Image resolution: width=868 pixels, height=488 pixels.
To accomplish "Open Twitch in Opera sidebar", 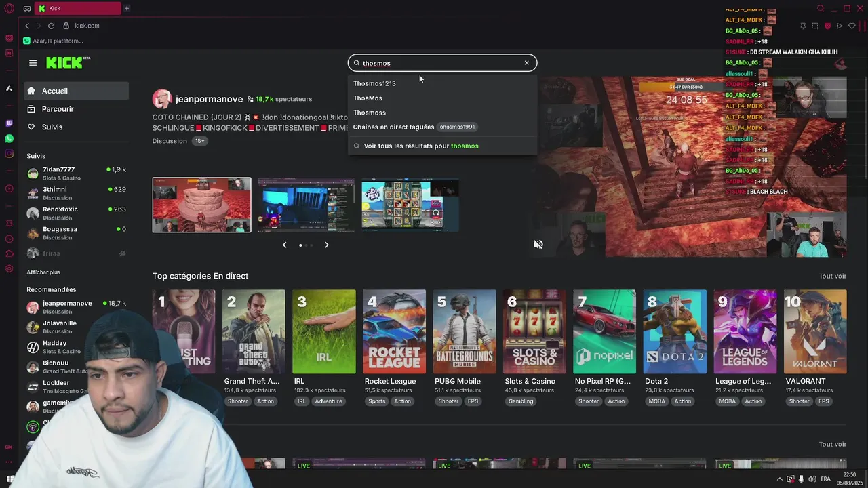I will [9, 123].
